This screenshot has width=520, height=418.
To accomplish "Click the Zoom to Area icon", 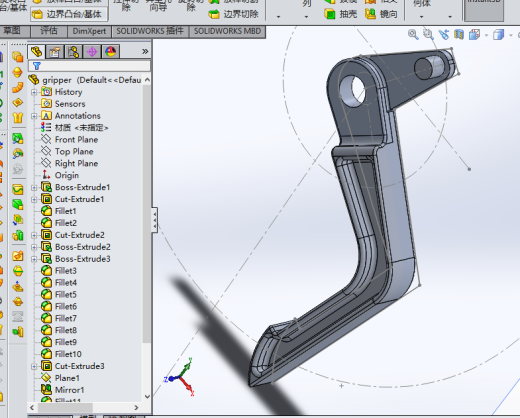I will coord(428,34).
